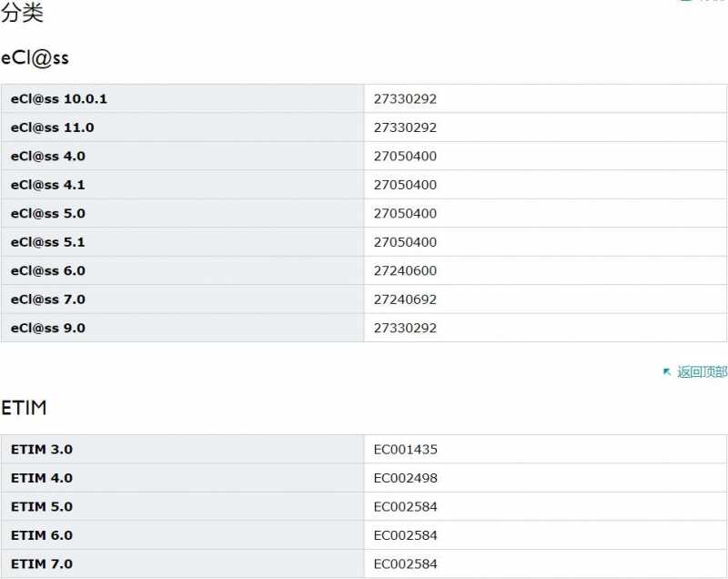Select the eCl@ss 6.0 row label
Viewport: 728px width, 579px height.
pos(48,270)
